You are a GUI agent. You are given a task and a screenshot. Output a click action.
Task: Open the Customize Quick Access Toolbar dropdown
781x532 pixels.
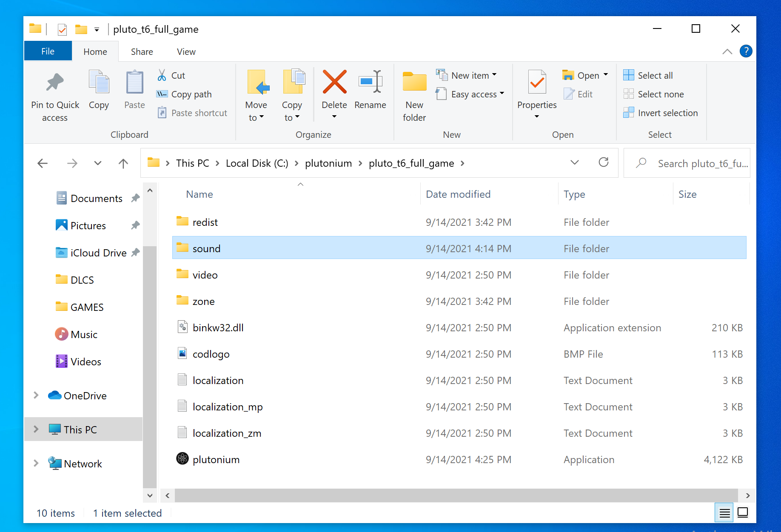pos(97,30)
